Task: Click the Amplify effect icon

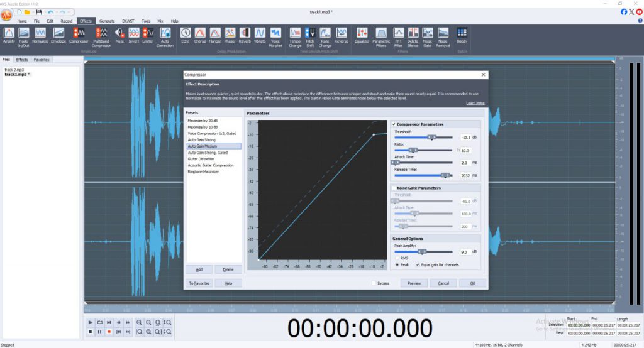Action: [x=9, y=35]
